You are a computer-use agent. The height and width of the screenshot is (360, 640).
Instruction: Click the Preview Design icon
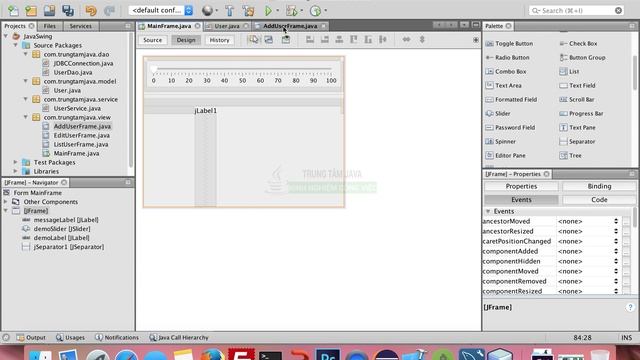286,40
